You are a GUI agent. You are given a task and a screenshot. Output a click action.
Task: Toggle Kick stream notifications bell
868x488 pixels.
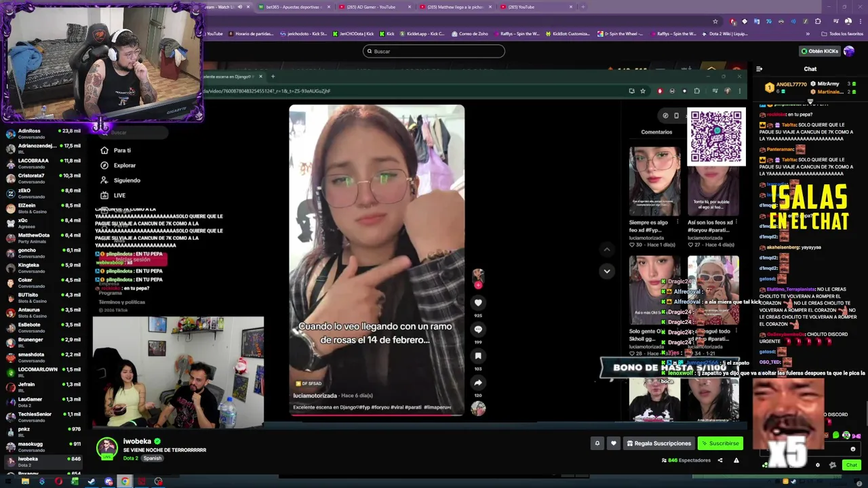point(597,443)
